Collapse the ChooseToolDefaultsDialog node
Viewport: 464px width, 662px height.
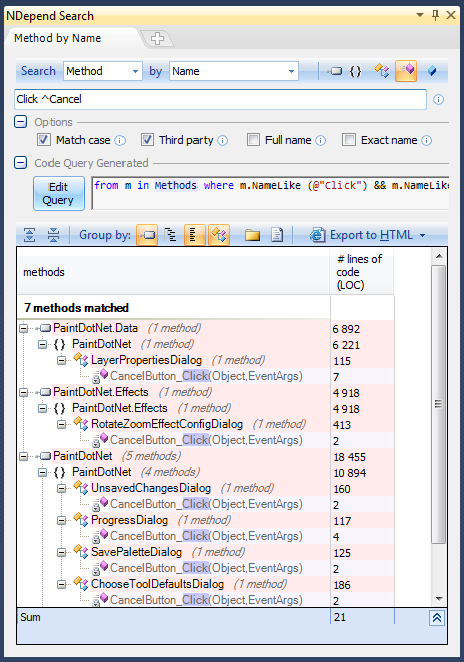(62, 584)
